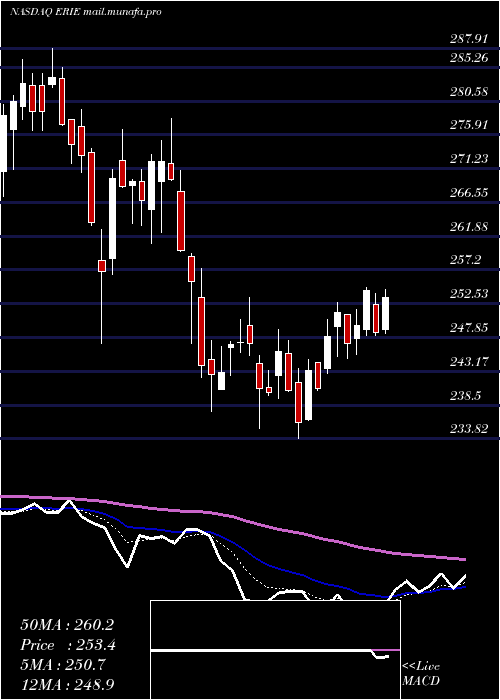
Task: Click the '12MA : 248.9' readout
Action: pos(69,684)
